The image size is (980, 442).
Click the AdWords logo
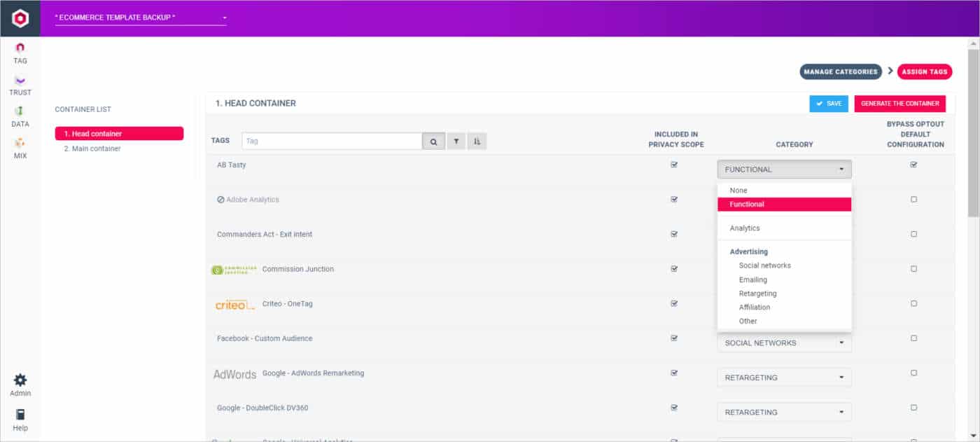click(234, 374)
